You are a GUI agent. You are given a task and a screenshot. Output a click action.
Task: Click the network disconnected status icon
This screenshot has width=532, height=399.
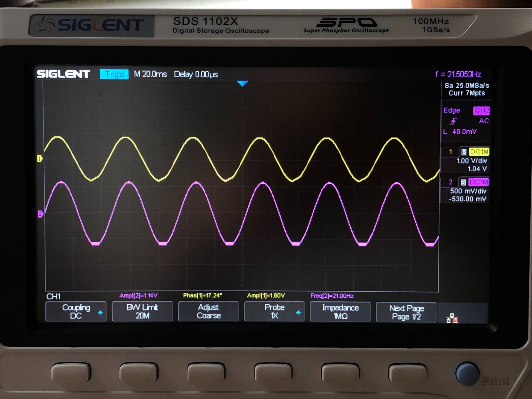point(452,318)
